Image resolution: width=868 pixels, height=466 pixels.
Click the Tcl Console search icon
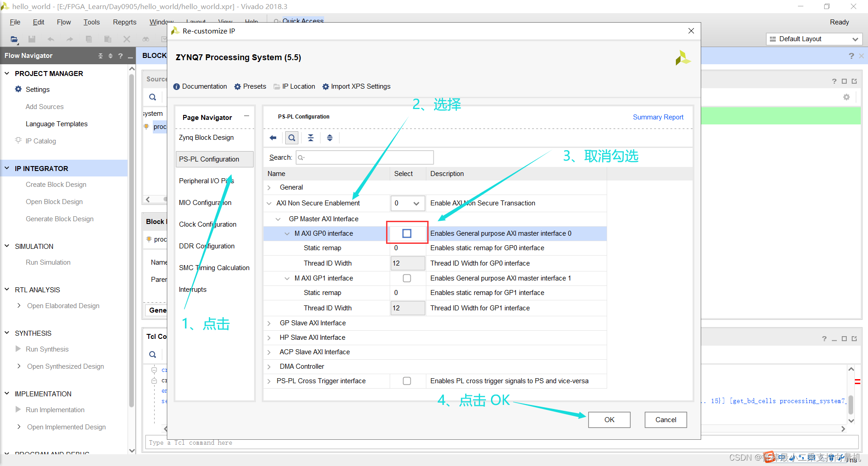[x=153, y=354]
